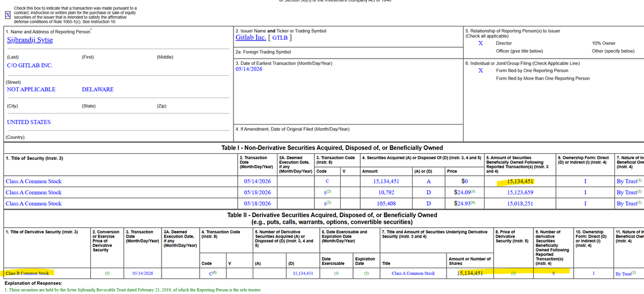644x294 pixels.
Task: Click the 15,018,251 beneficially owned value
Action: point(520,203)
